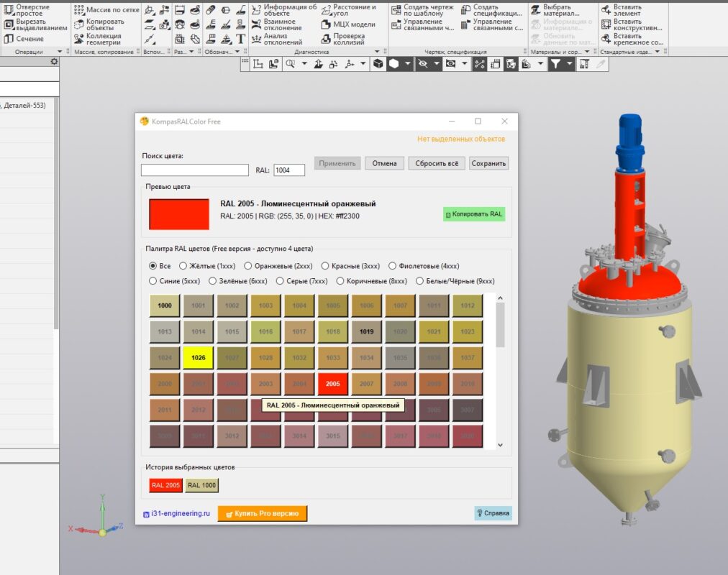This screenshot has height=575, width=728.
Task: Click Создать чертеж по шаблону
Action: 426,10
